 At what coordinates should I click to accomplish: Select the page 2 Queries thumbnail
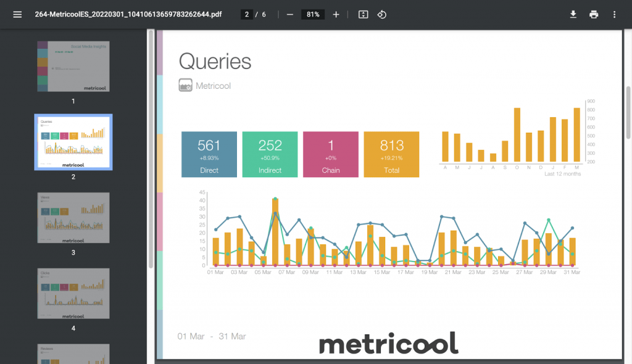[x=73, y=142]
